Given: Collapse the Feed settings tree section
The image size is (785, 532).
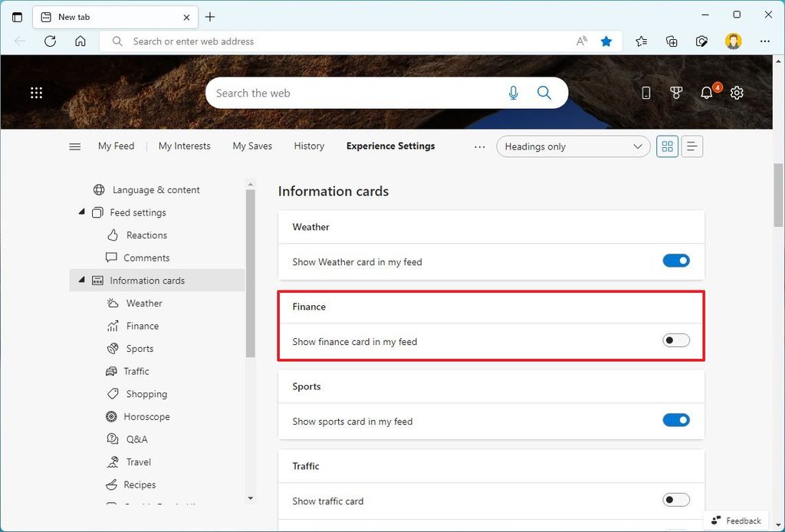Looking at the screenshot, I should click(x=82, y=212).
